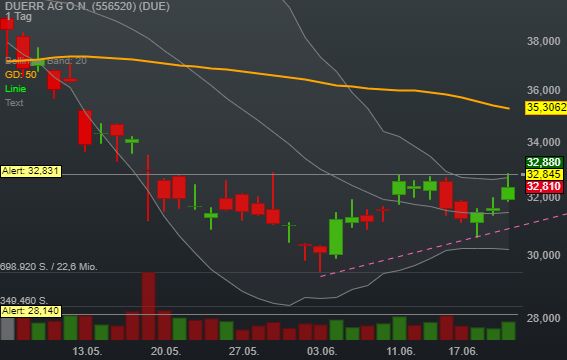Click the large green candle after 03.06.
Viewport: 567px width, 360px height.
click(x=336, y=237)
